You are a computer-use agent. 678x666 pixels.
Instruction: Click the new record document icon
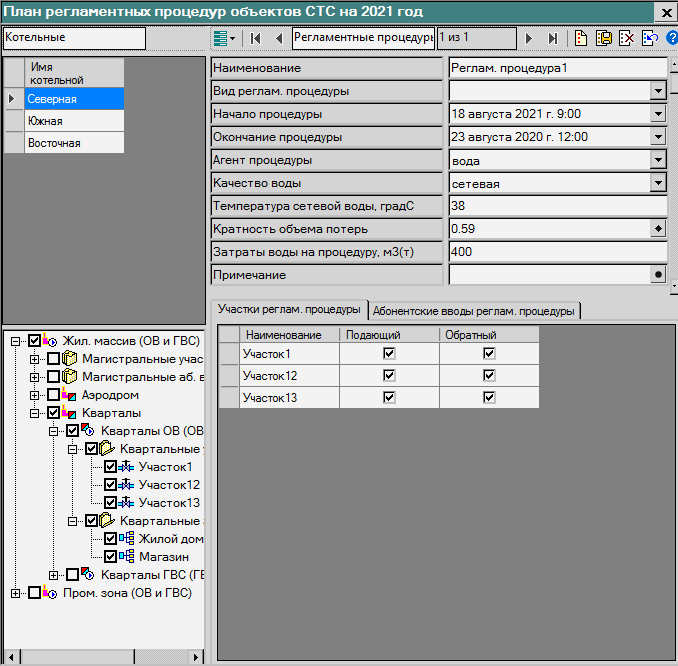point(581,38)
